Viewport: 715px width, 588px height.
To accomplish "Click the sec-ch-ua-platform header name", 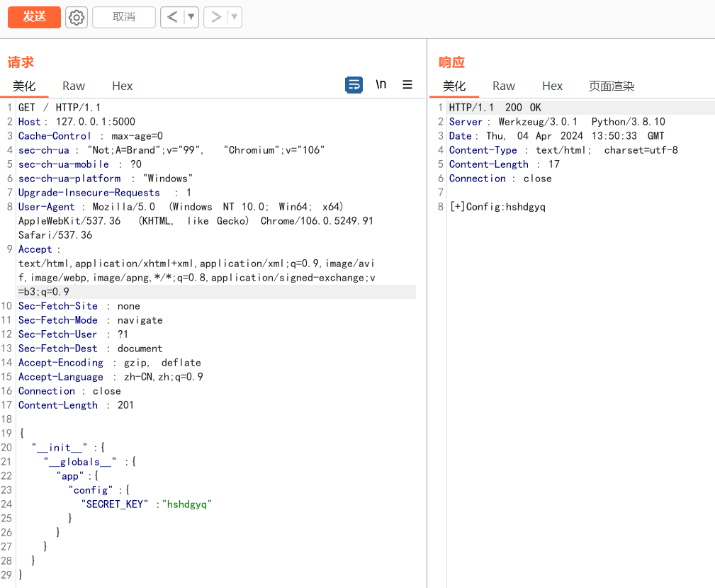I will (69, 179).
